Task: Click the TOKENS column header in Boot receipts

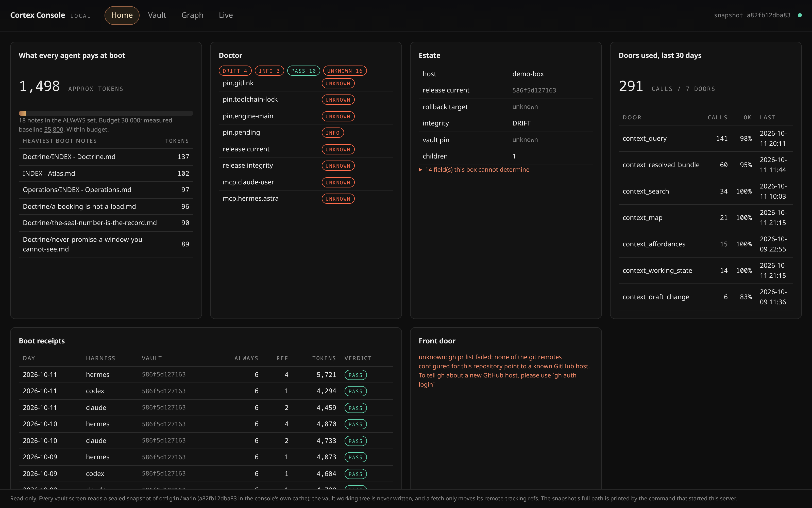Action: pos(324,358)
